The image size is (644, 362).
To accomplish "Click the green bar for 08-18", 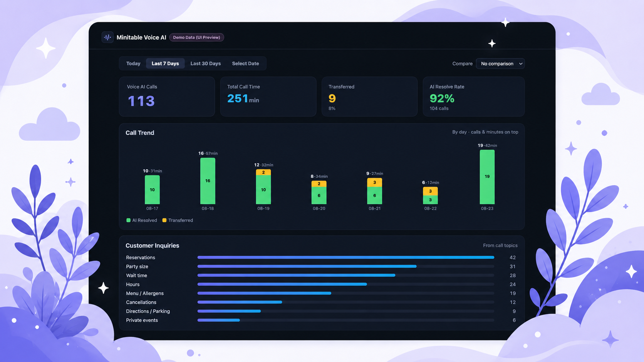I will click(x=208, y=181).
